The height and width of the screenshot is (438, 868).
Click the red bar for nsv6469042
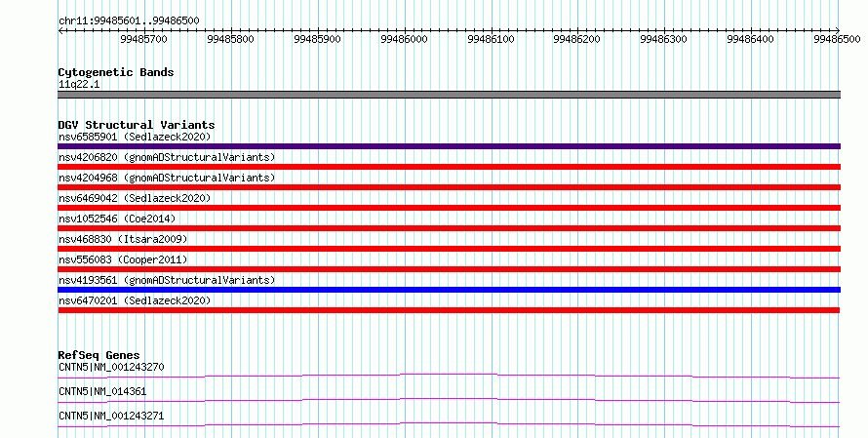pyautogui.click(x=449, y=208)
